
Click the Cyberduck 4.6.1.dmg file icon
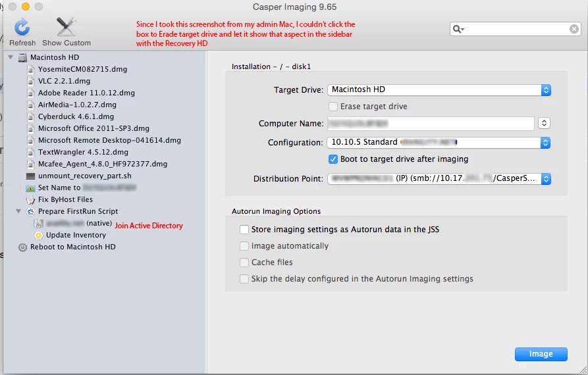click(31, 117)
